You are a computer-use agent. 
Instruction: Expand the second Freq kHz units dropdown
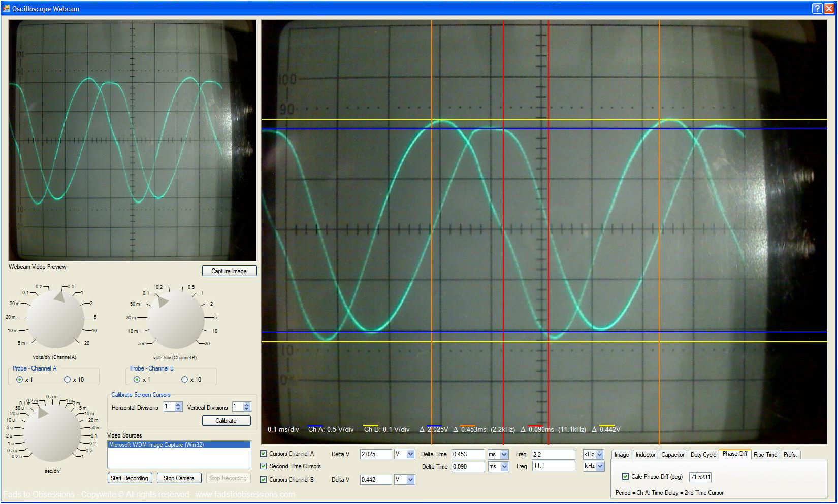click(x=599, y=466)
